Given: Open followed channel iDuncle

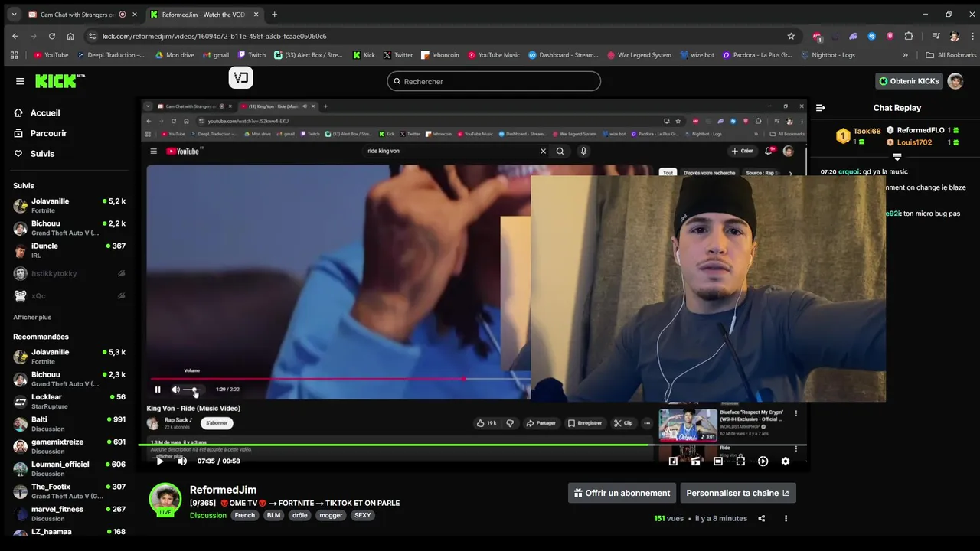Looking at the screenshot, I should pos(69,250).
